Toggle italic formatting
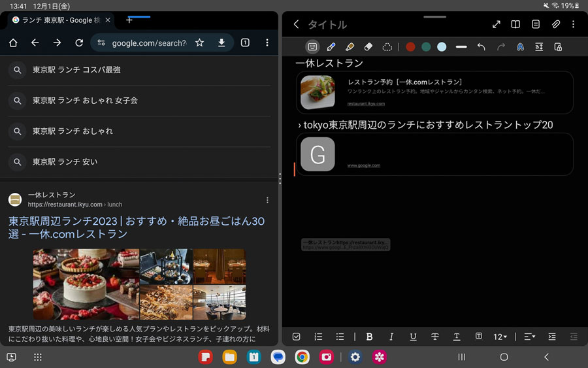The image size is (588, 368). [x=391, y=337]
